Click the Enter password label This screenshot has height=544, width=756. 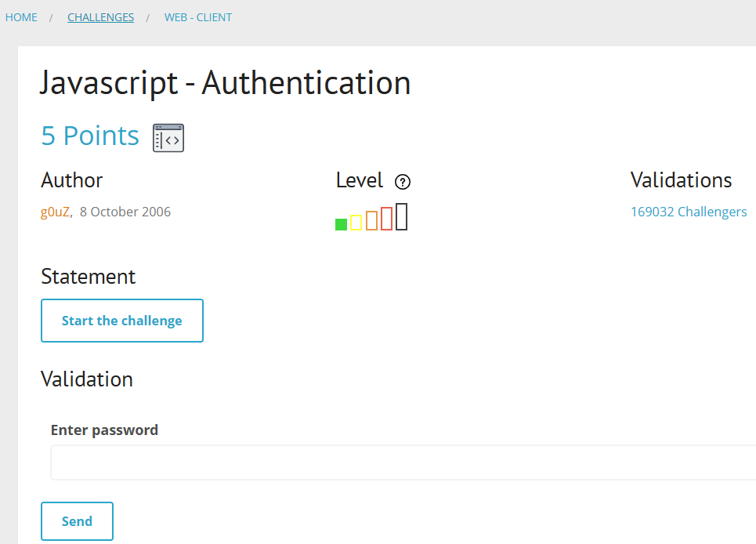coord(104,430)
